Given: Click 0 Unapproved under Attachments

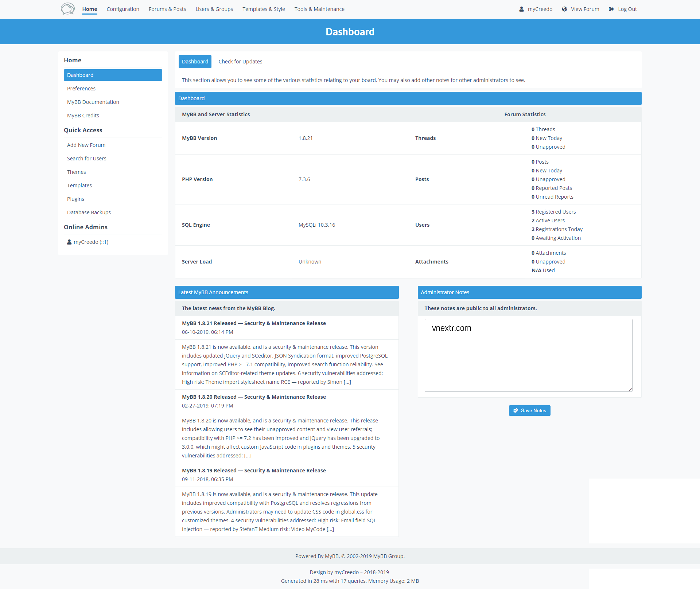Looking at the screenshot, I should point(548,262).
